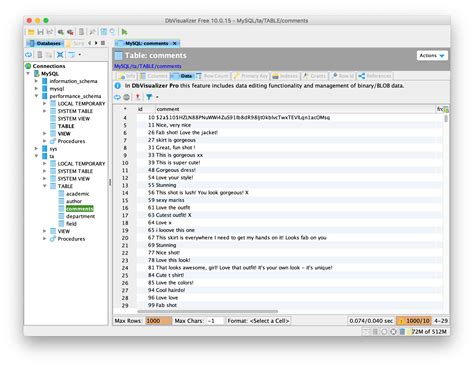The height and width of the screenshot is (367, 474).
Task: Click the blue info icon beside Pro message
Action: (x=118, y=86)
